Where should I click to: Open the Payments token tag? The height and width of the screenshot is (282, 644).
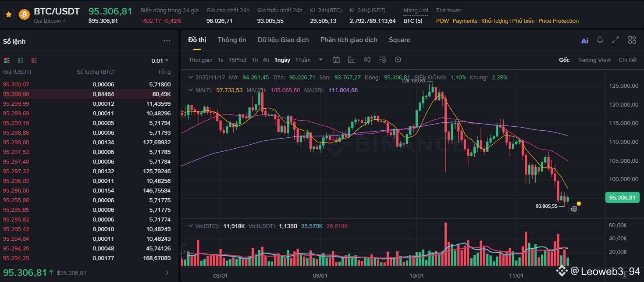click(465, 21)
